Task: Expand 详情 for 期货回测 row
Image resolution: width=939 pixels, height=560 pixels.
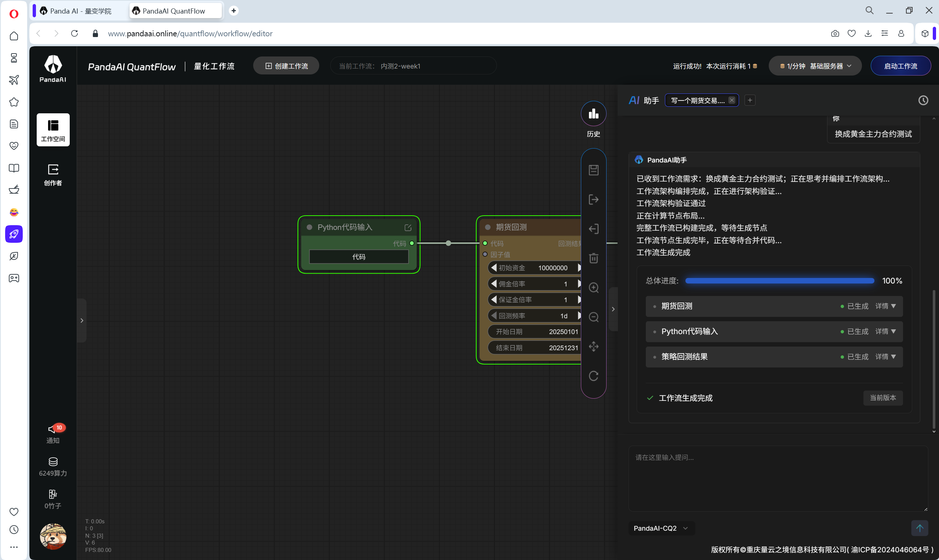Action: coord(885,306)
